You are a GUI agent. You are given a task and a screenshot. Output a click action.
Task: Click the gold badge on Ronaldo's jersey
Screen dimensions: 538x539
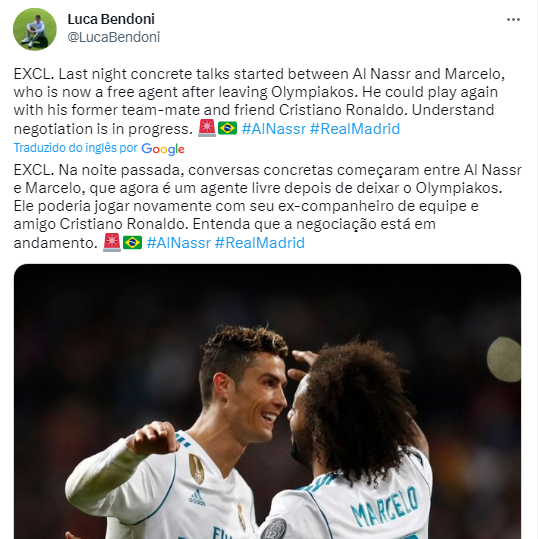click(x=197, y=469)
